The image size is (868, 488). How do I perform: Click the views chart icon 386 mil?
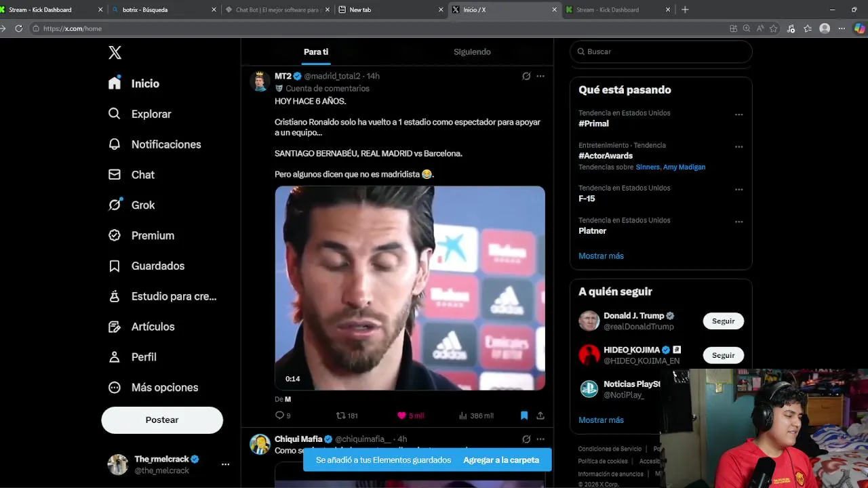[x=463, y=415]
